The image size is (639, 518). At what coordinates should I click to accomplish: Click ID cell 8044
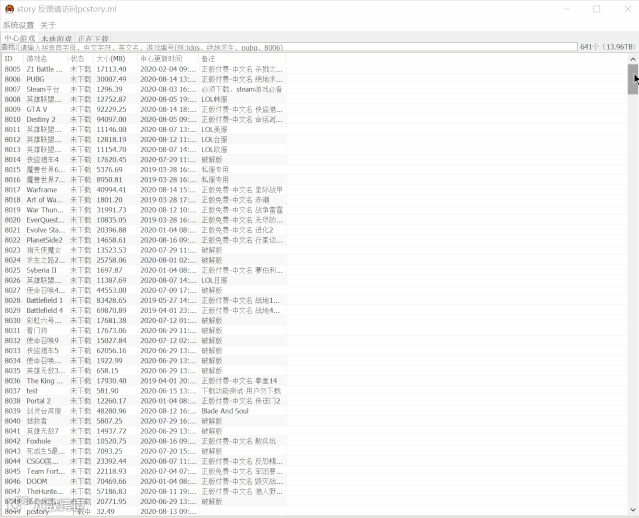click(x=12, y=461)
